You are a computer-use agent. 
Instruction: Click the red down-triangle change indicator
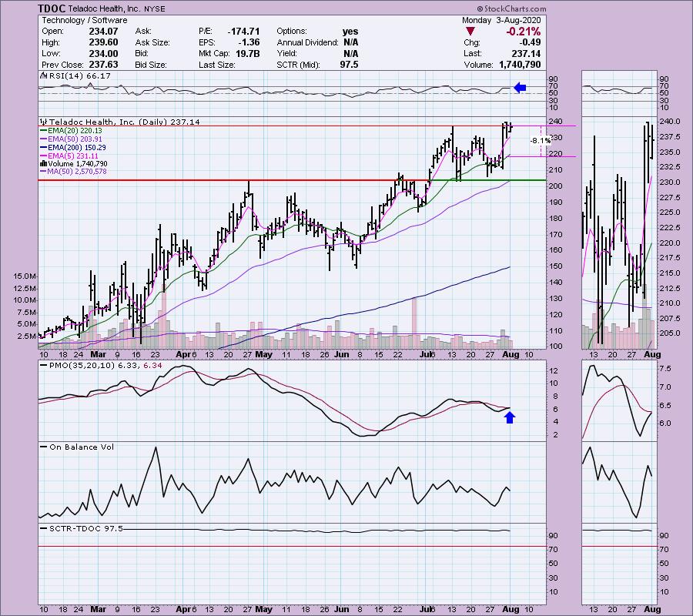tap(470, 32)
